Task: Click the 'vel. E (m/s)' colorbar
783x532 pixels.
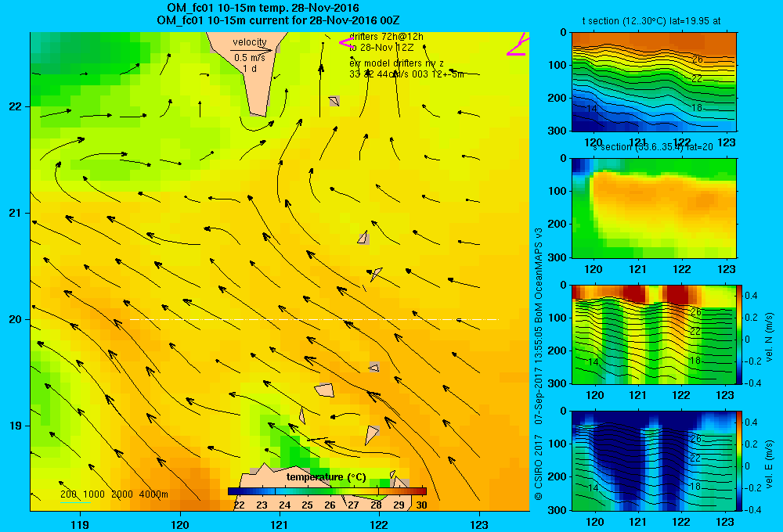Action: (739, 461)
